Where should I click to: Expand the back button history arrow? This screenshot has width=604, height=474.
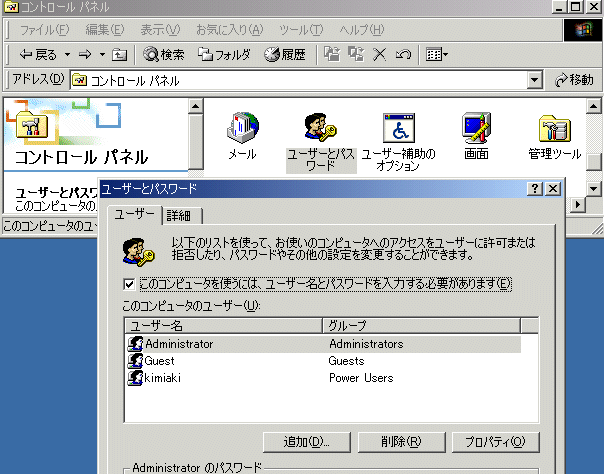coord(67,55)
